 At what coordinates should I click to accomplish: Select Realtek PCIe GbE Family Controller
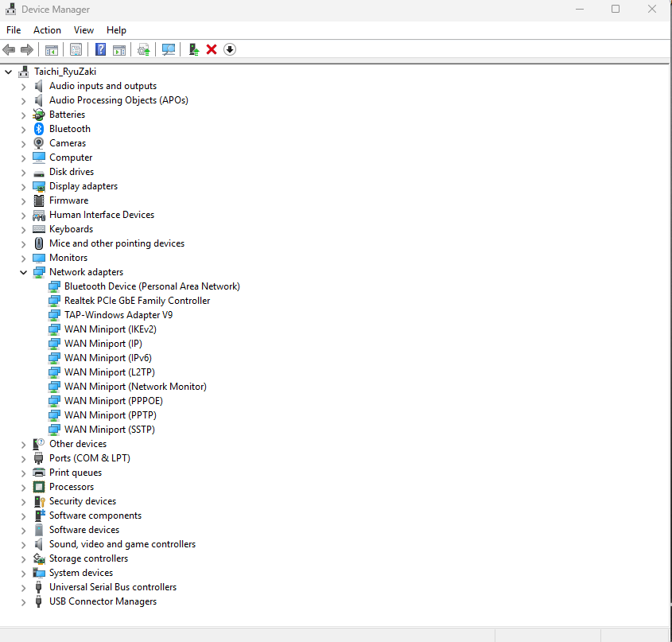coord(137,301)
